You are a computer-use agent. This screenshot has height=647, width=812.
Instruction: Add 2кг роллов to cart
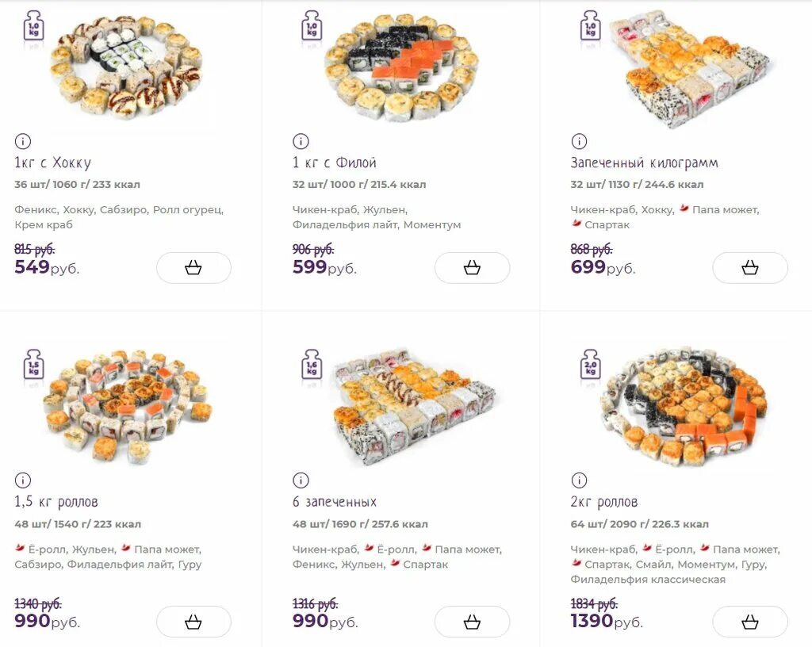[750, 622]
